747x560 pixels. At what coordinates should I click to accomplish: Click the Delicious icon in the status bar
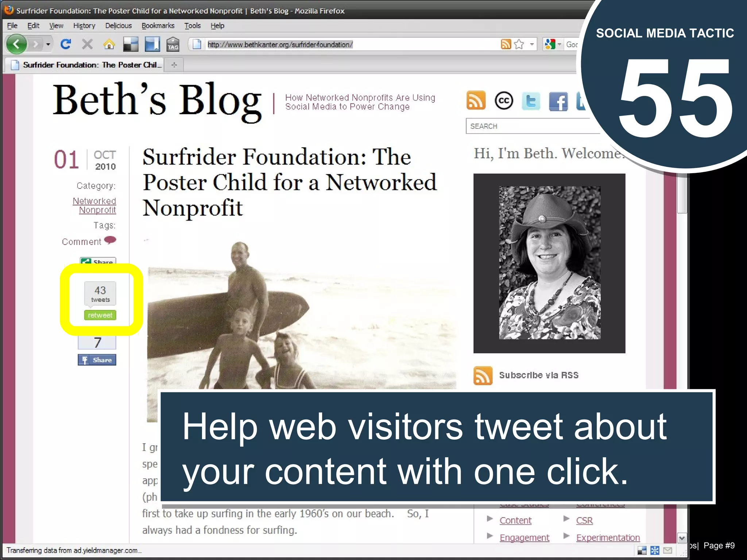[642, 551]
